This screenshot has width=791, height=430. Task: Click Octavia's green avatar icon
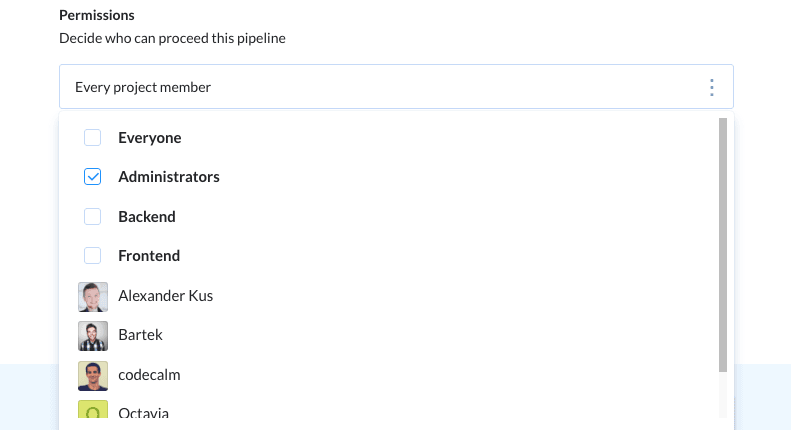pos(93,412)
